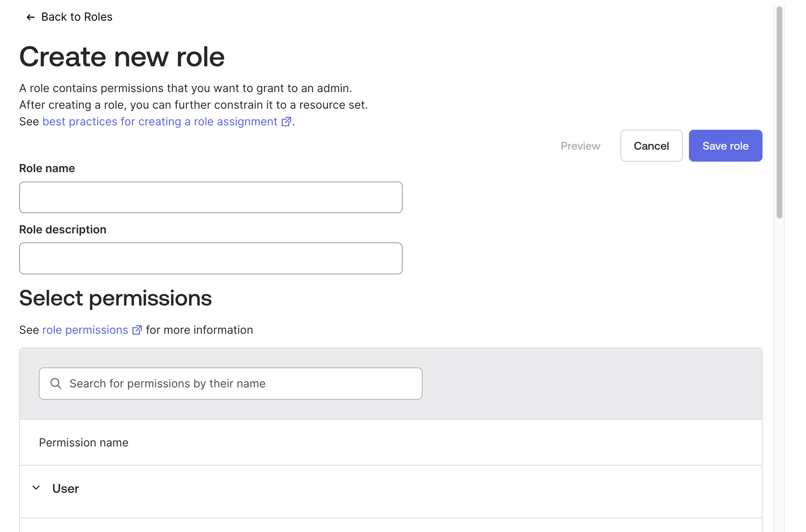Image resolution: width=806 pixels, height=532 pixels.
Task: Click the Create new role heading
Action: 122,57
